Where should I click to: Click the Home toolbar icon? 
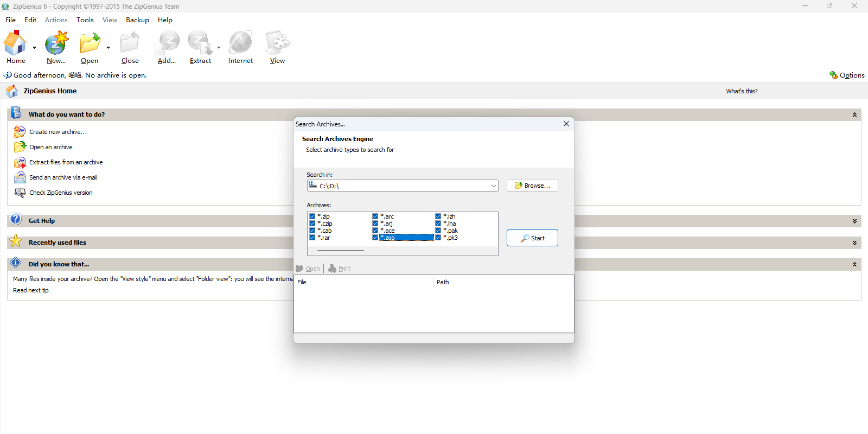[15, 43]
